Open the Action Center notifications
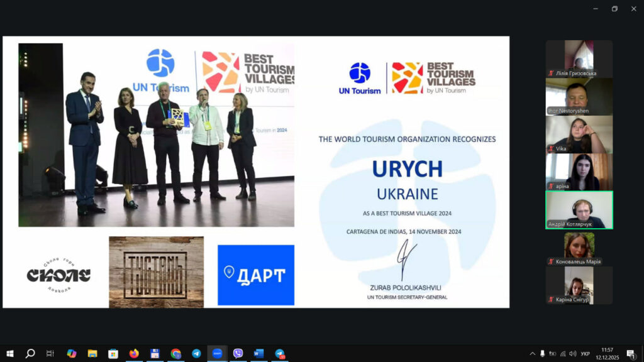The width and height of the screenshot is (644, 362). tap(630, 353)
